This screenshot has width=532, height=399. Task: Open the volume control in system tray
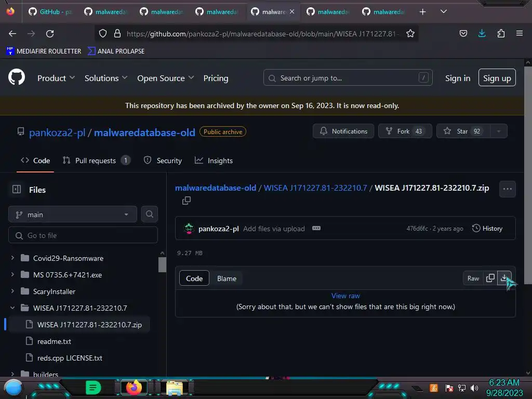(x=474, y=388)
